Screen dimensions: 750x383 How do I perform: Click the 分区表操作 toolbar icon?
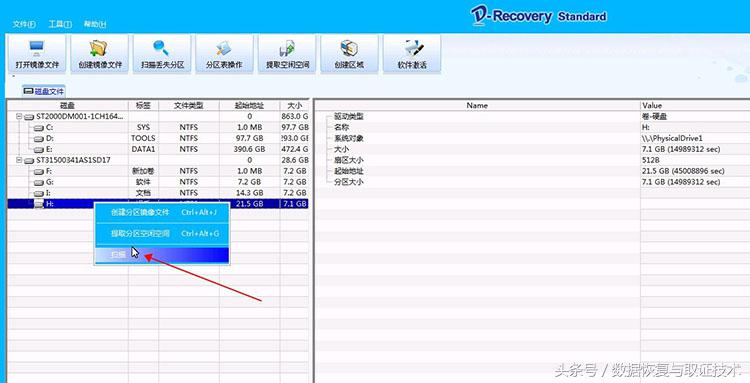pos(223,48)
